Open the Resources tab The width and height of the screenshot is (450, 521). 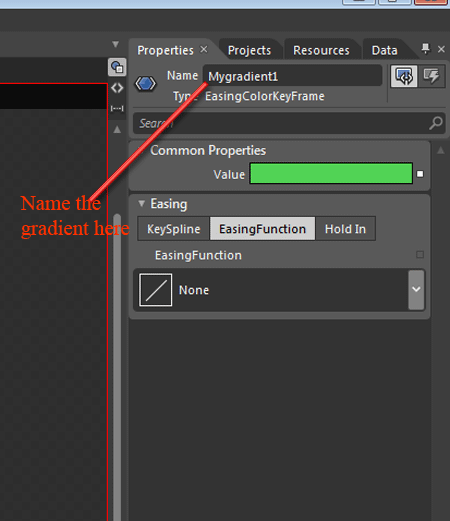pos(321,50)
